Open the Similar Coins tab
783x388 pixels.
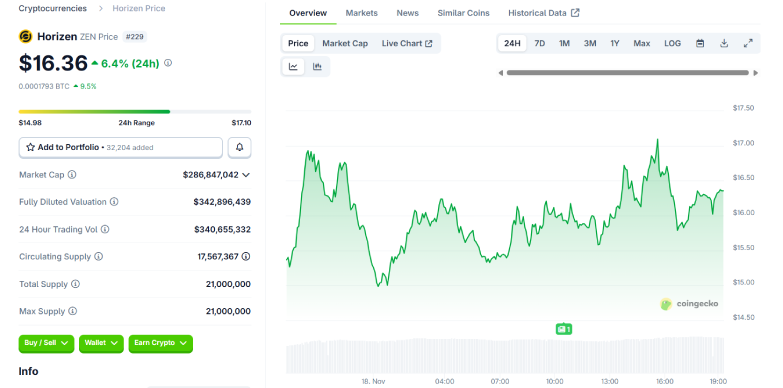463,13
